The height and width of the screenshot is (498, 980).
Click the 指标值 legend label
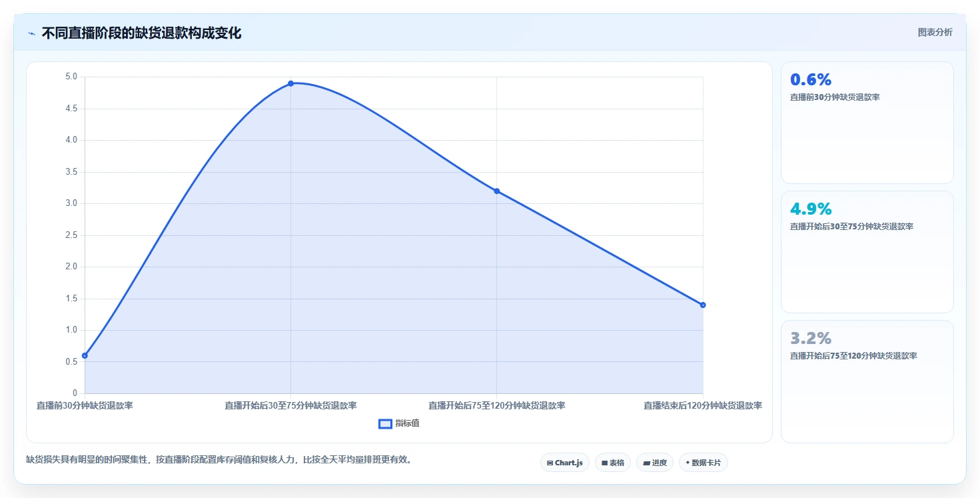pos(407,423)
